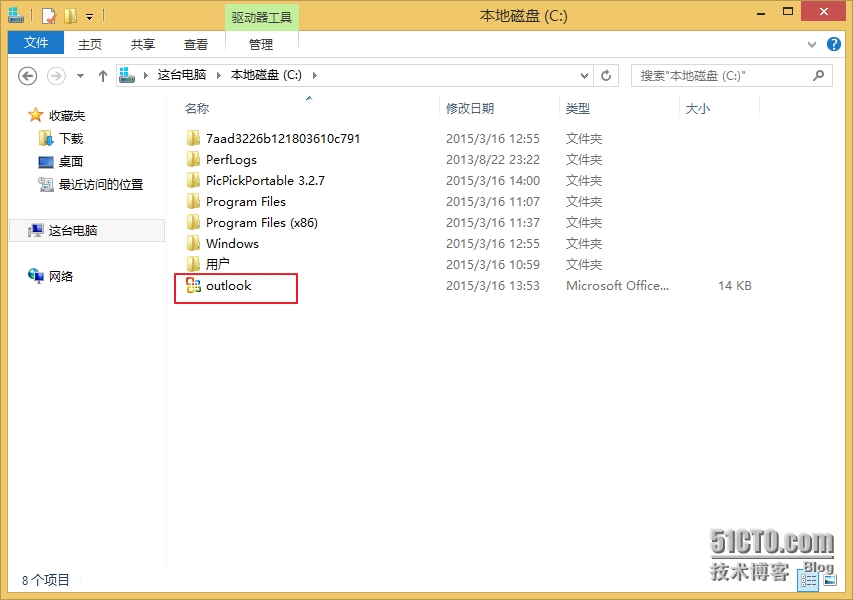Select folder 7aad3226b121803610c791
Viewport: 853px width, 600px height.
click(283, 139)
